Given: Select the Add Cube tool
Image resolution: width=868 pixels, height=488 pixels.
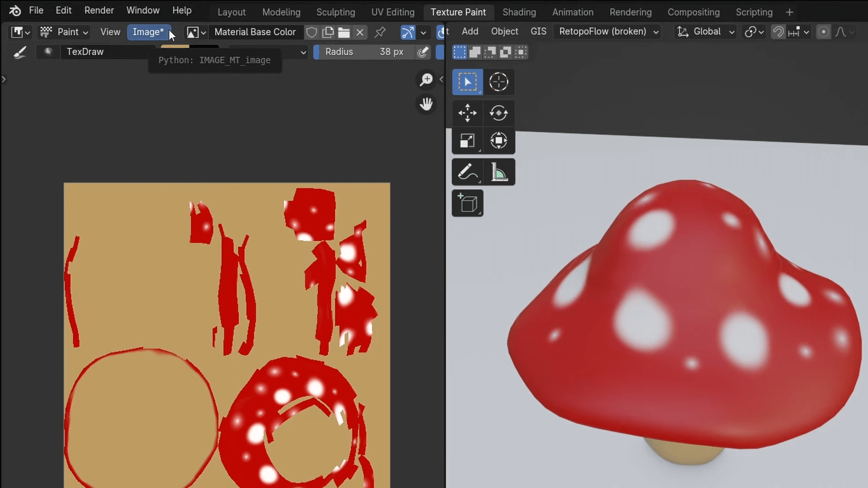Looking at the screenshot, I should click(x=467, y=203).
